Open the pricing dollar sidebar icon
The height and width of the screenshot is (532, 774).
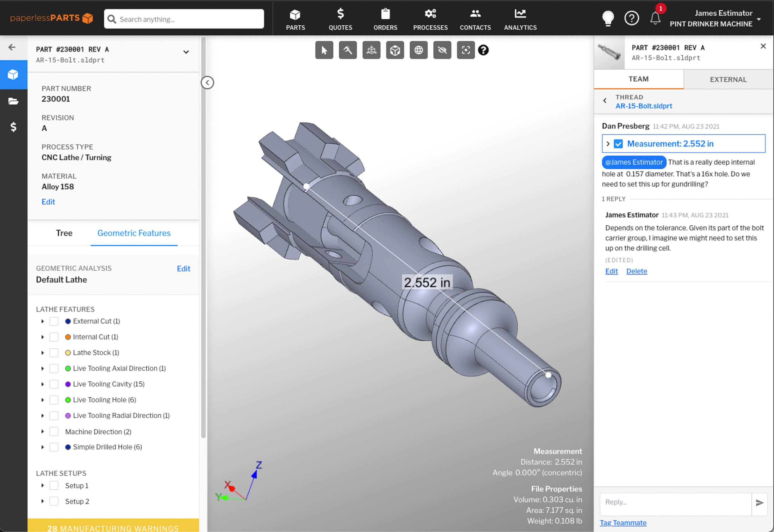click(x=13, y=127)
